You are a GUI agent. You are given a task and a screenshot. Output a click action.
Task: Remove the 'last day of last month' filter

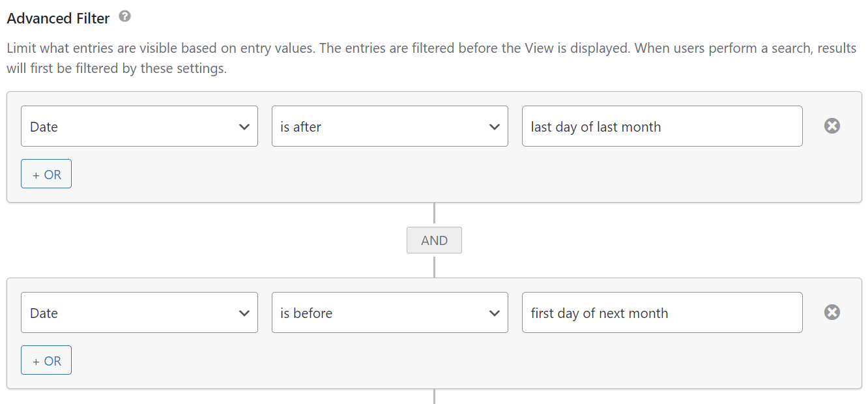pyautogui.click(x=832, y=126)
